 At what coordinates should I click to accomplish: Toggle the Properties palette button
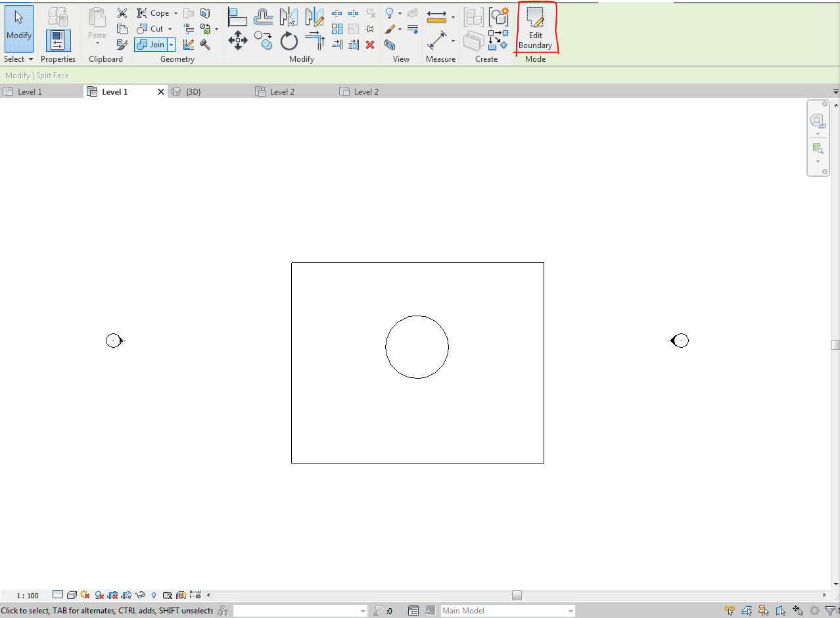(58, 41)
